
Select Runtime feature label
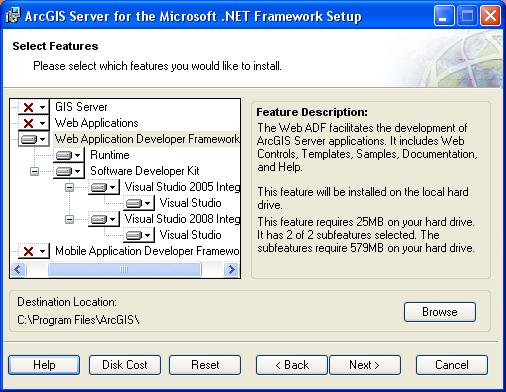[110, 155]
